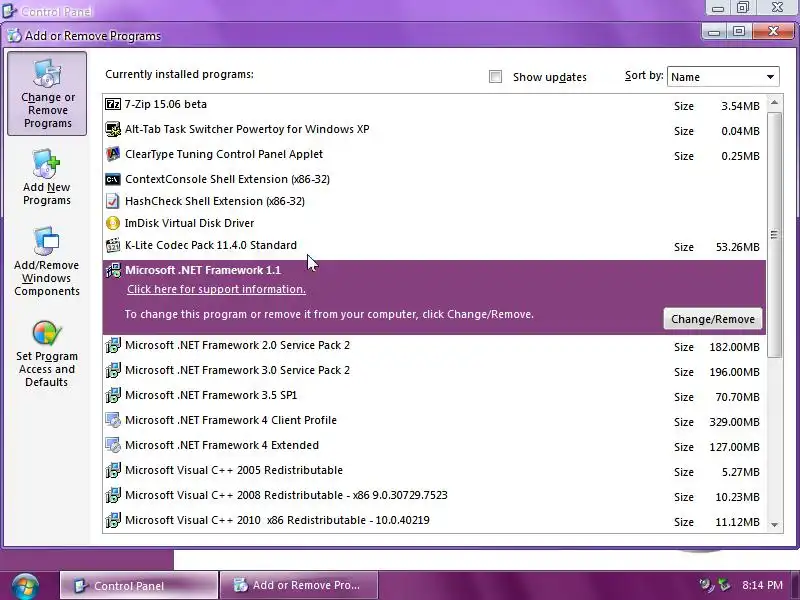Minimize the Add or Remove Programs window
800x600 pixels.
[x=714, y=32]
